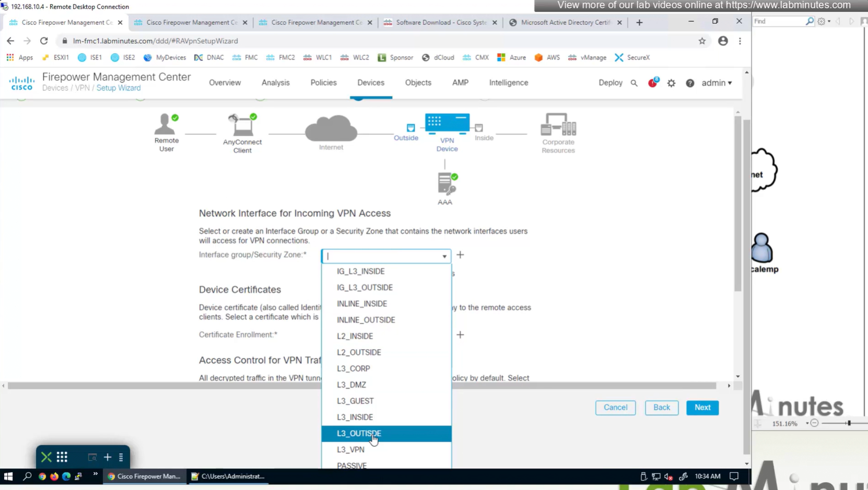Viewport: 868px width, 490px height.
Task: Click the FMC search magnifier icon
Action: click(634, 83)
